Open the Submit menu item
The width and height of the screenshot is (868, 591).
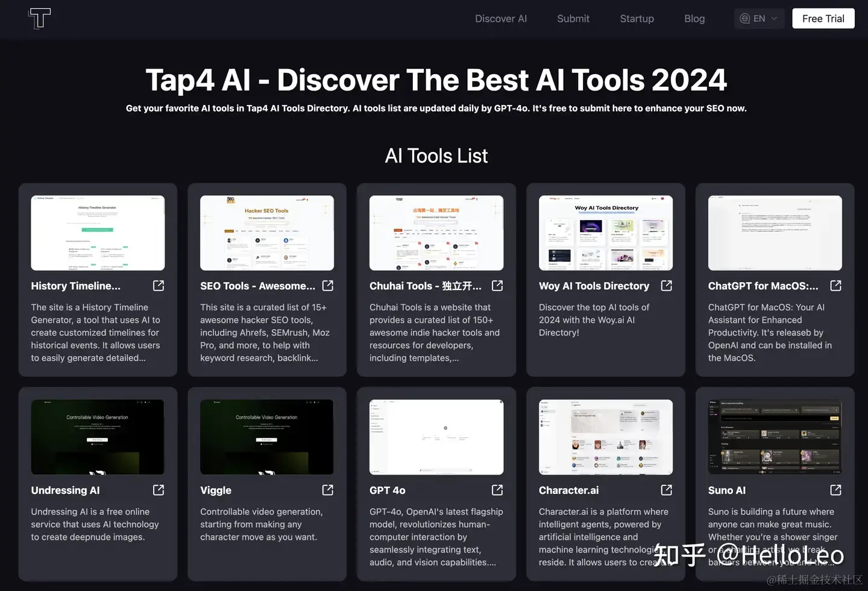(573, 19)
